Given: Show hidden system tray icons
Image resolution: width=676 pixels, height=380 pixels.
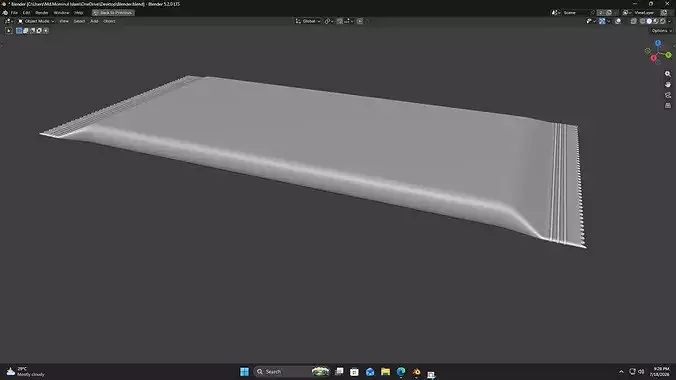Looking at the screenshot, I should click(x=621, y=371).
